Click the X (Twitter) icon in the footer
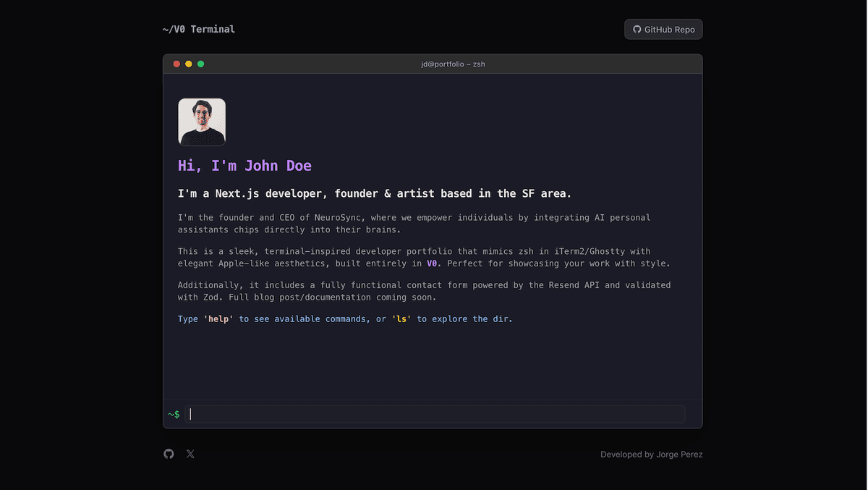The width and height of the screenshot is (868, 490). (190, 454)
